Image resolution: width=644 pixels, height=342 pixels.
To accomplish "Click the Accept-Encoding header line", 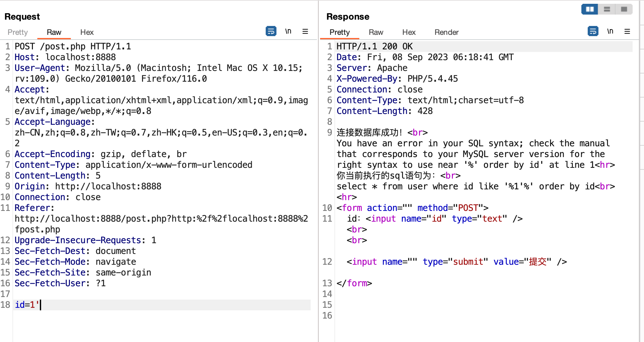I will pyautogui.click(x=101, y=154).
